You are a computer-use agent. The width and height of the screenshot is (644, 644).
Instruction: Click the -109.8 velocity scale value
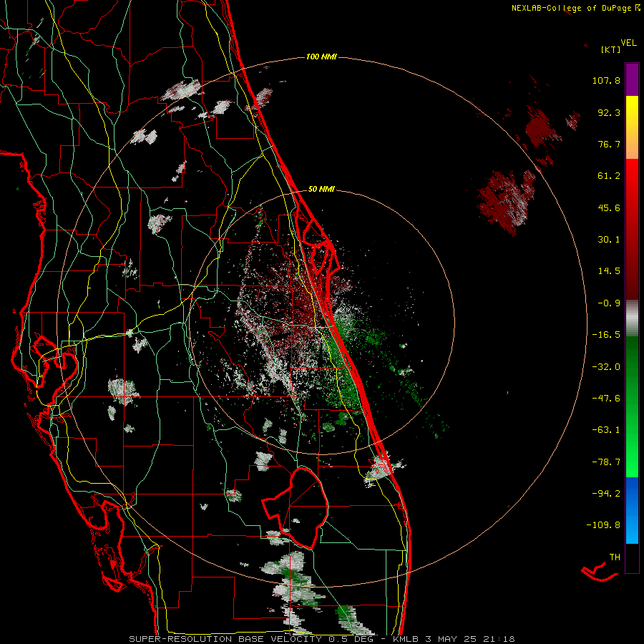click(x=604, y=525)
